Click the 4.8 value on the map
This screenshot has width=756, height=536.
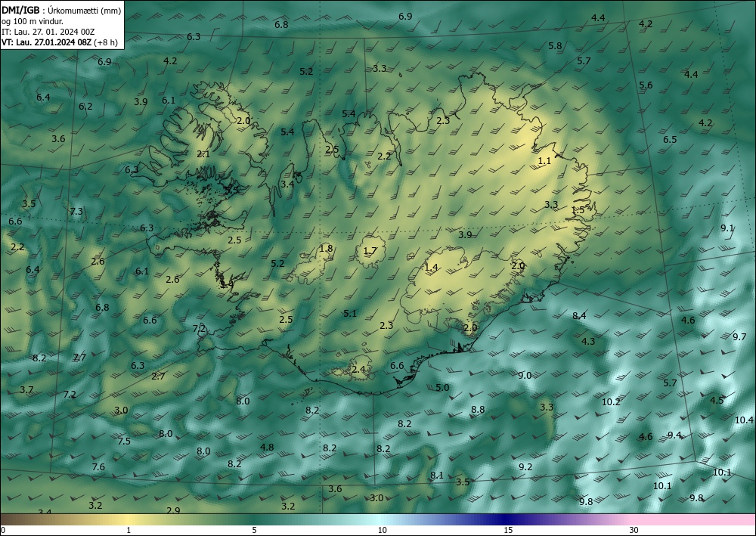[x=267, y=448]
